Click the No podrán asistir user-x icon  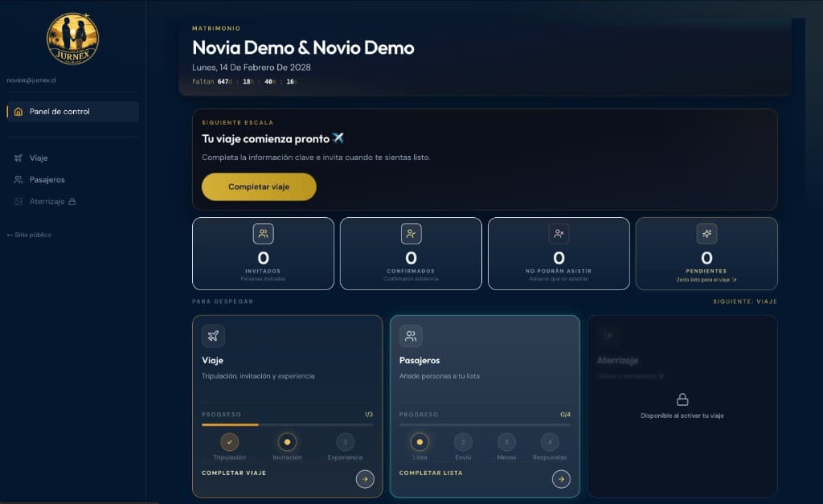(x=559, y=234)
